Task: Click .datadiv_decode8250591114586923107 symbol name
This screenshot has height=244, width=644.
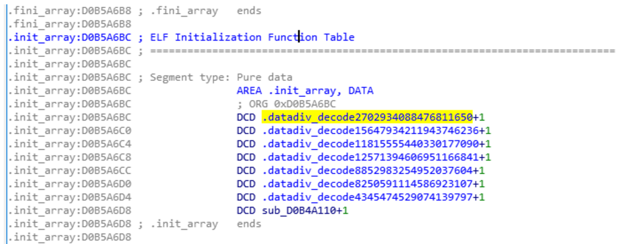Action: (367, 183)
